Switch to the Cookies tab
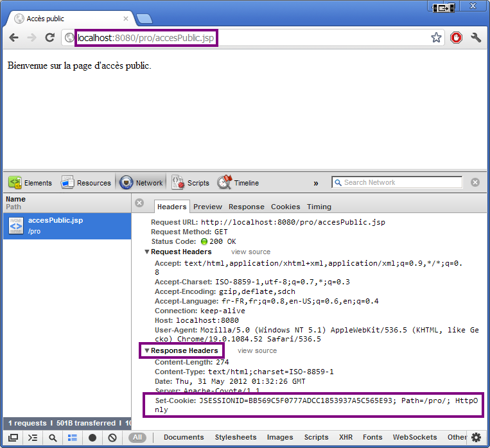Viewport: 490px width, 448px height. pyautogui.click(x=285, y=207)
